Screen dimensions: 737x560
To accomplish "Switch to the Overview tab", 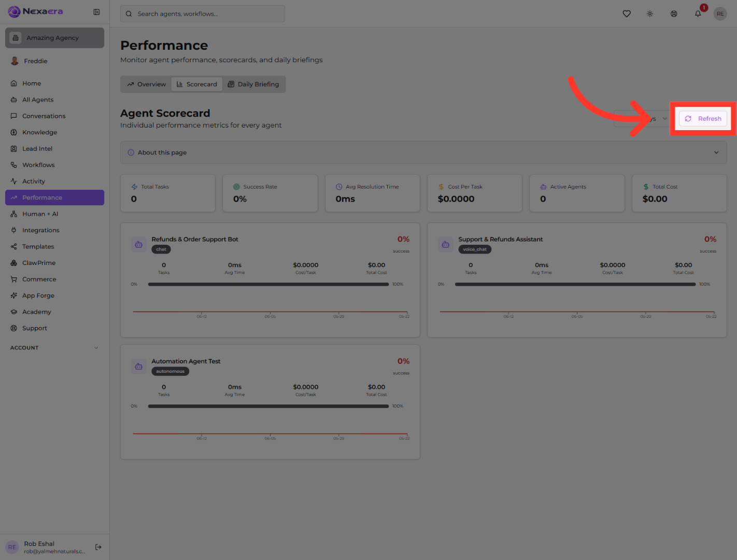I will point(147,85).
